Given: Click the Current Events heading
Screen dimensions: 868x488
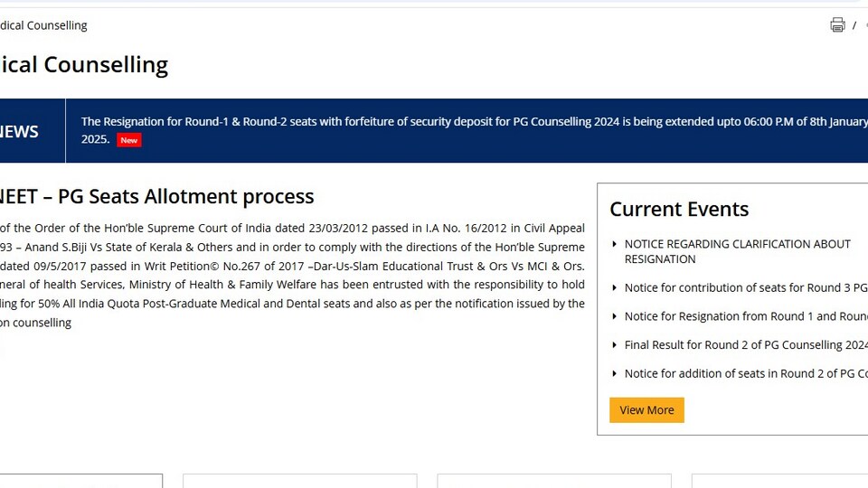Looking at the screenshot, I should coord(679,209).
